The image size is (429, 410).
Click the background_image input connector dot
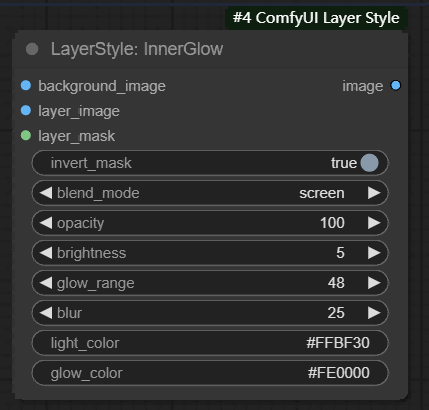26,85
